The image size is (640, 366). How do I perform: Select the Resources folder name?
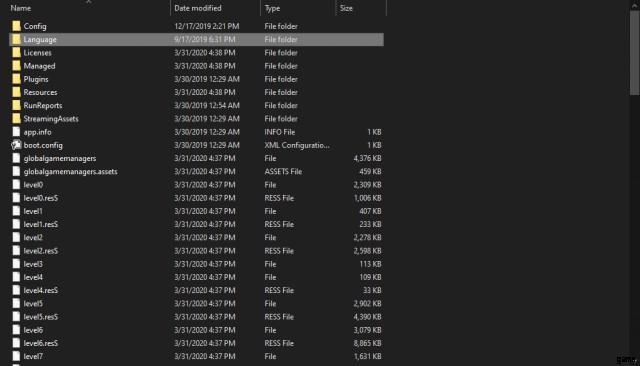point(40,92)
